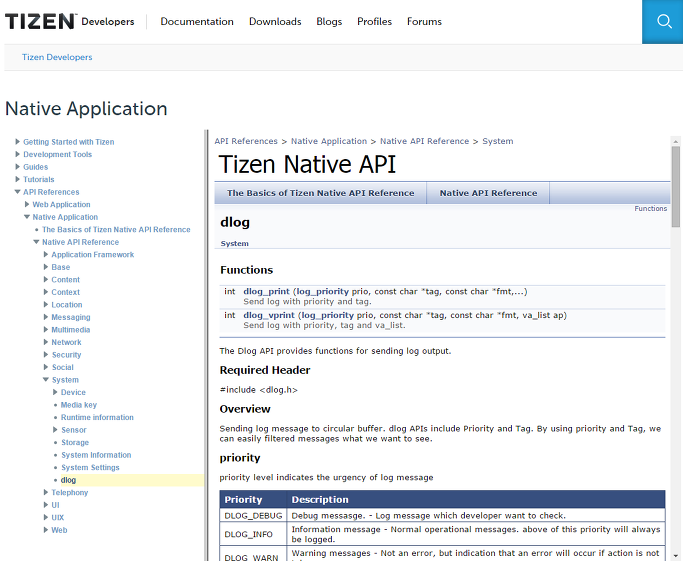Viewport: 683px width, 561px height.
Task: Select System Information in the sidebar tree
Action: click(x=96, y=455)
